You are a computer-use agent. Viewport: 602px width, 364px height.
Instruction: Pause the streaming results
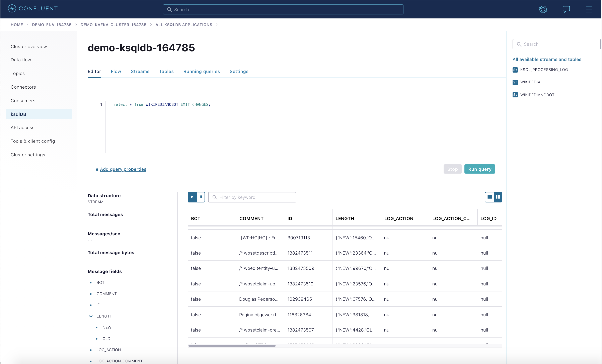tap(201, 197)
